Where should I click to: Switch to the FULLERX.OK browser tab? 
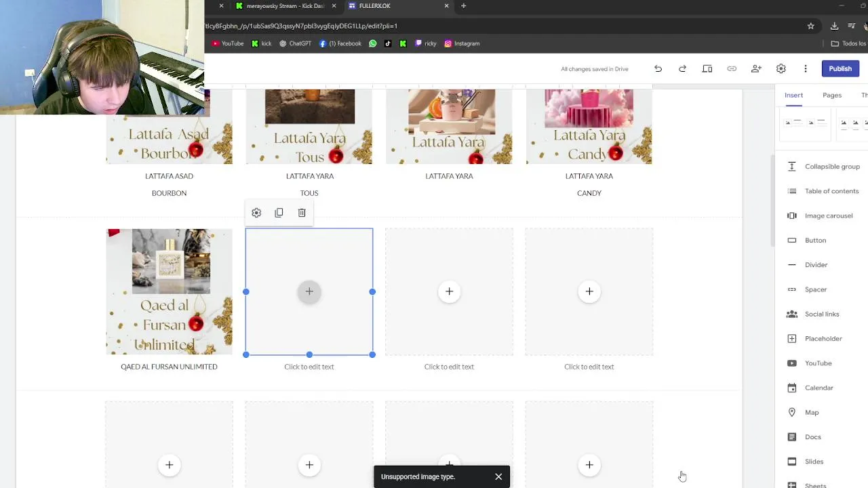coord(397,6)
